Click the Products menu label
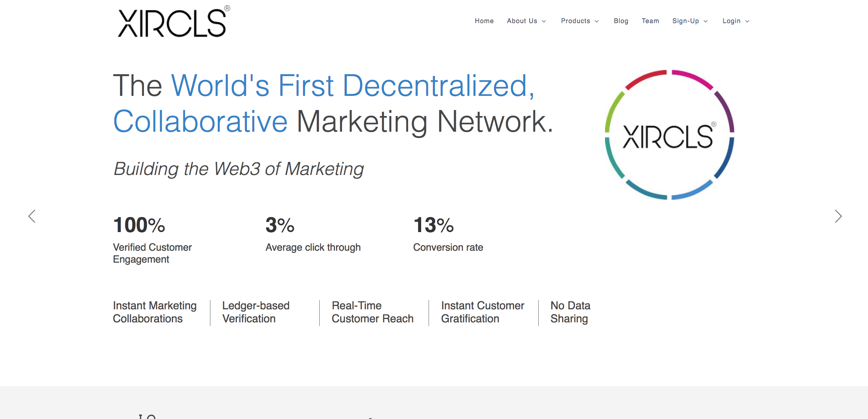The image size is (868, 419). [x=575, y=21]
